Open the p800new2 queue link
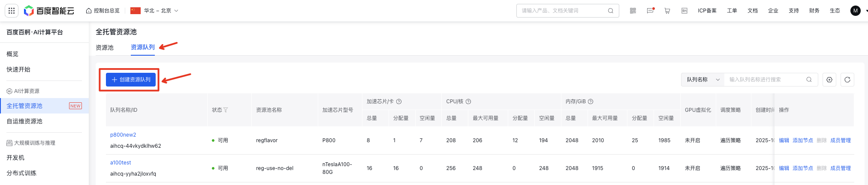The width and height of the screenshot is (868, 185). [x=123, y=135]
